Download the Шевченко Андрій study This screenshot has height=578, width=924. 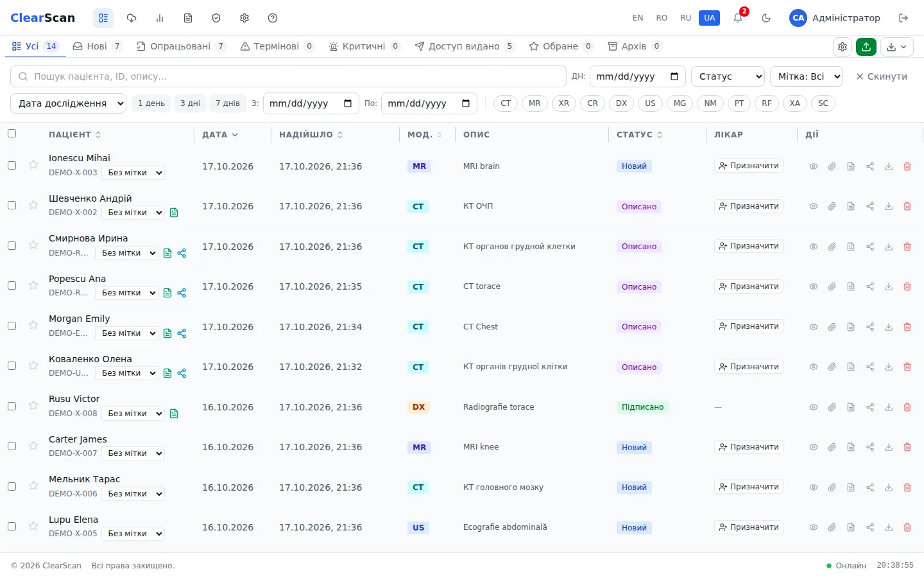point(889,206)
